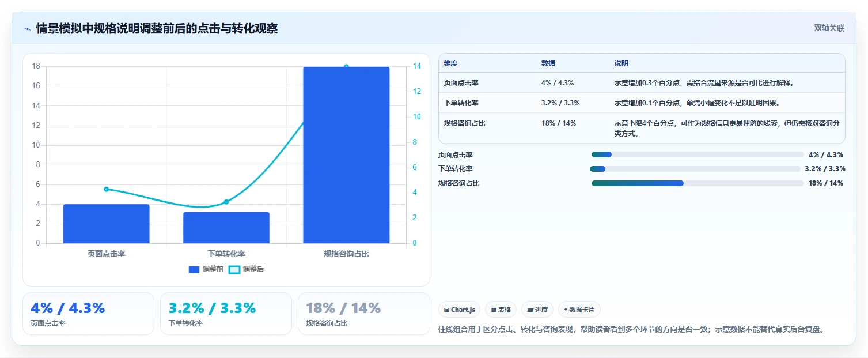Toggle the 调整后 legend item
This screenshot has width=868, height=358.
click(x=246, y=269)
